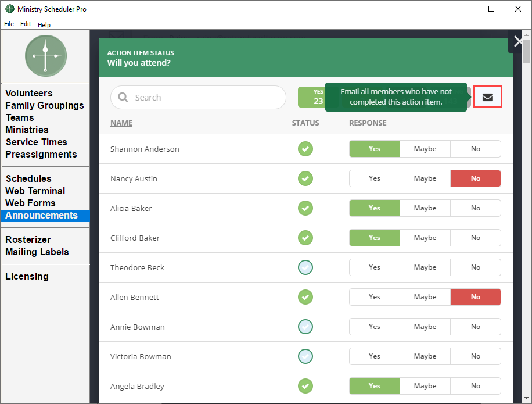
Task: Open the Edit menu
Action: pos(26,24)
